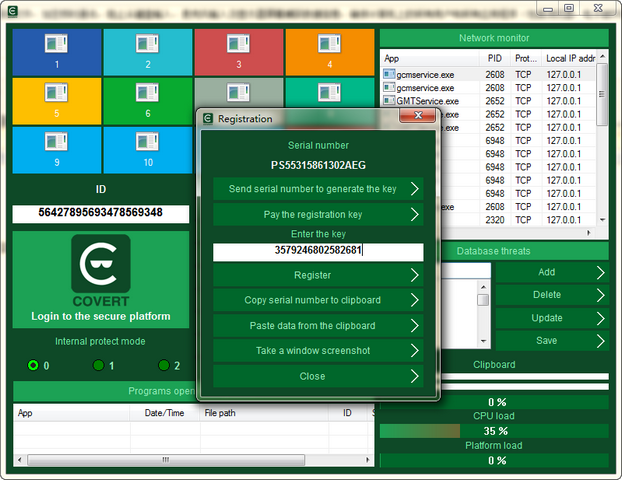Select monitor tile number 2
Viewport: 622px width, 480px height.
click(x=147, y=52)
